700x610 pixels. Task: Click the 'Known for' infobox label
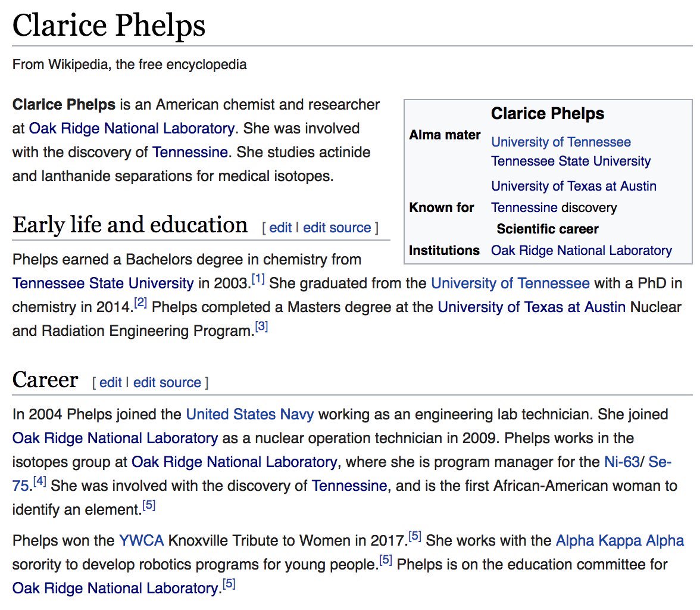click(442, 207)
